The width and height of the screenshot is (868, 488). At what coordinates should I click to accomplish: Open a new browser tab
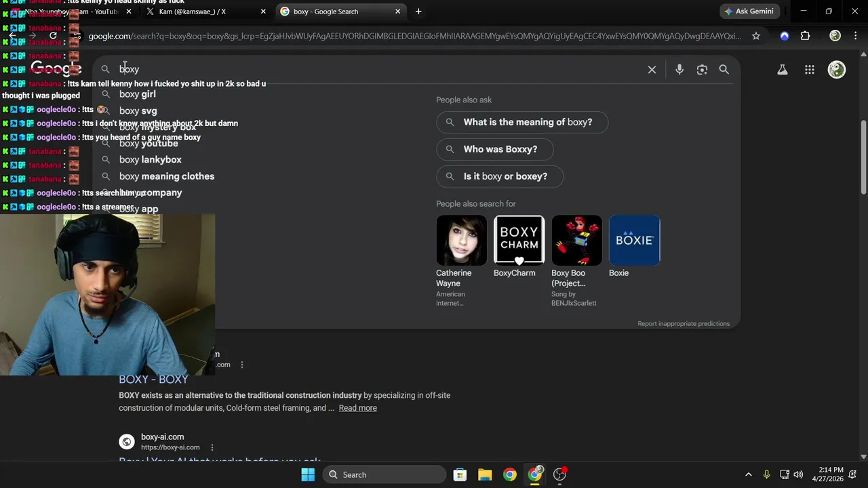pyautogui.click(x=418, y=11)
